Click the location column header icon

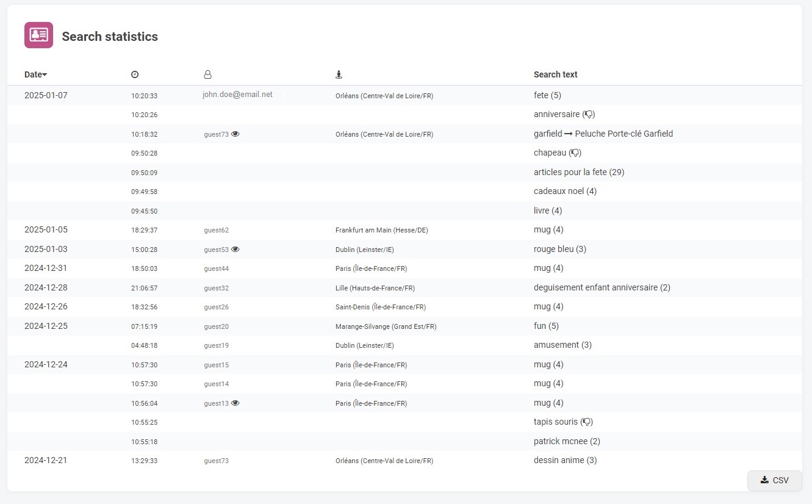pyautogui.click(x=339, y=74)
